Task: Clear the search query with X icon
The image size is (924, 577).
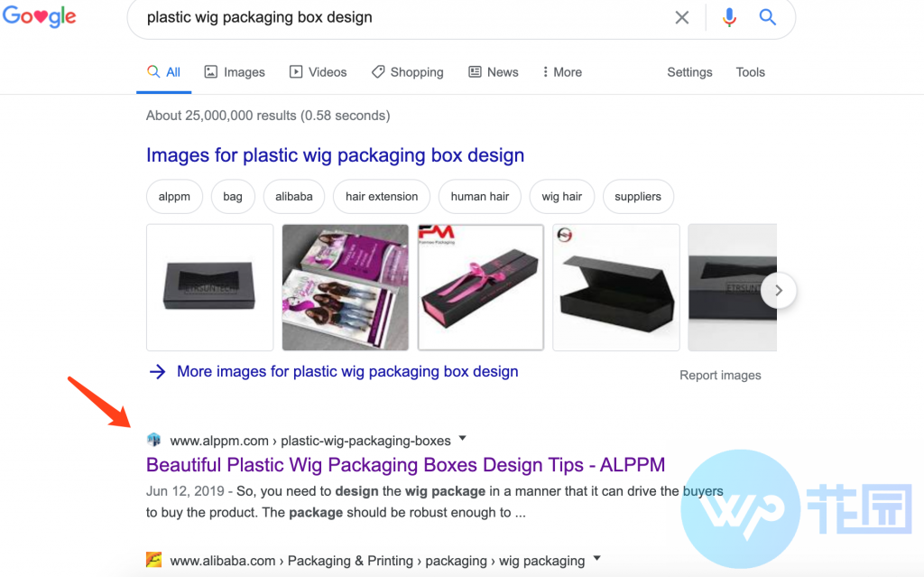Action: point(682,18)
